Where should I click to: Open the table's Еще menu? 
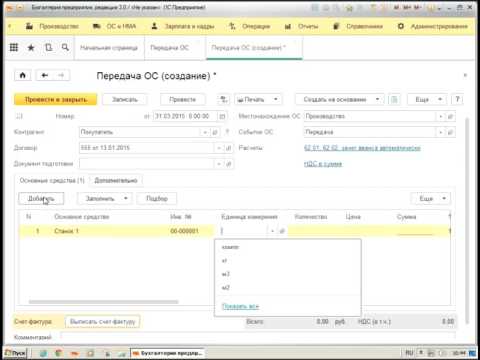[x=430, y=199]
